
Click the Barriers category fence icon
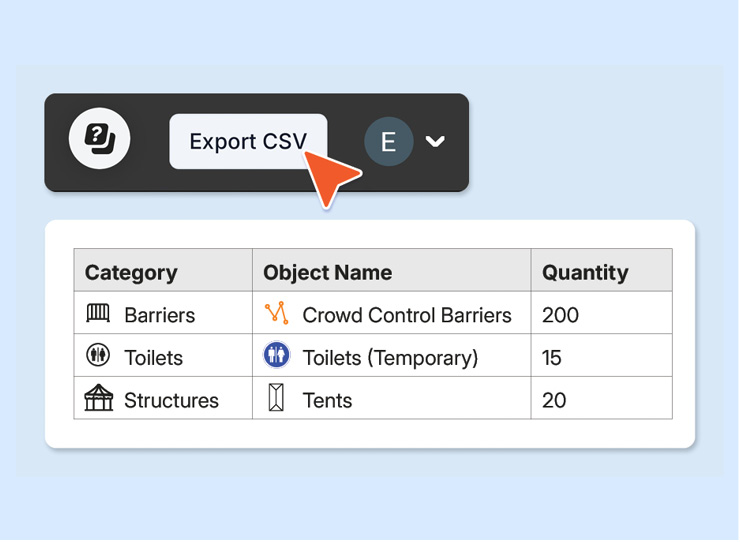98,313
